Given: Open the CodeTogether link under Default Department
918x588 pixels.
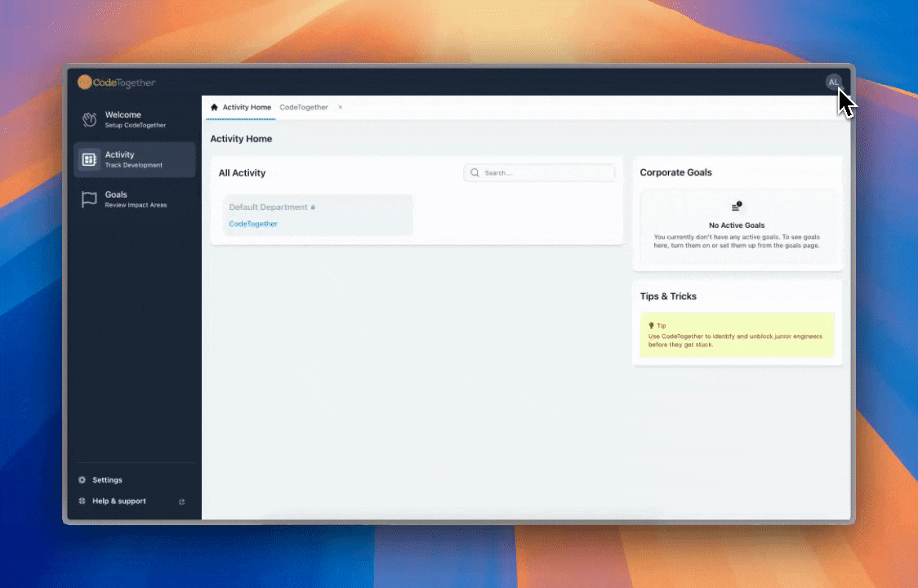Looking at the screenshot, I should (x=253, y=224).
